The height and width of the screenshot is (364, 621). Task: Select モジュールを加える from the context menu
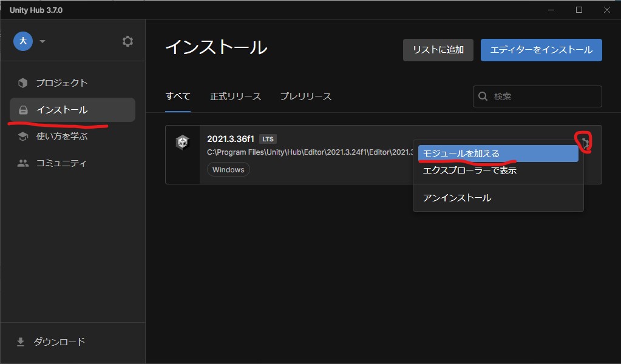498,153
